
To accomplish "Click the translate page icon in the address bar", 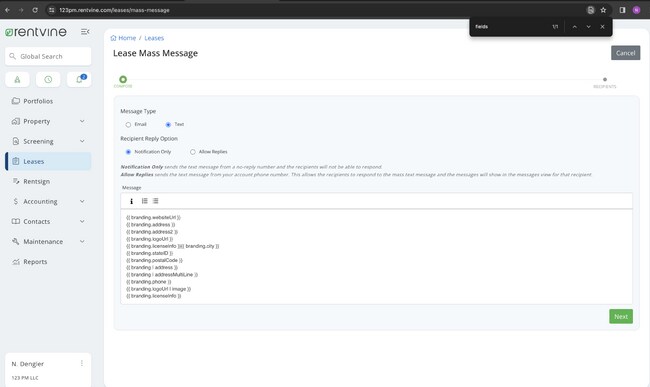I will [591, 10].
